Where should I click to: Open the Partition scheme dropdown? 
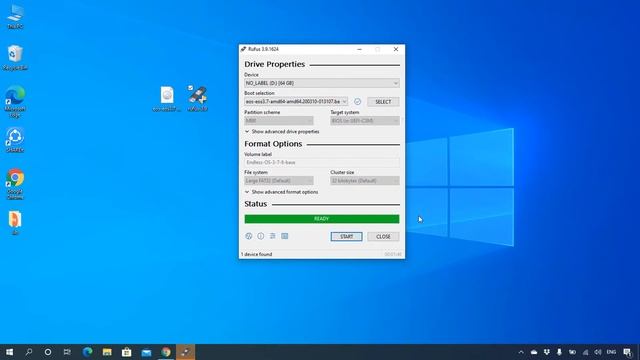pyautogui.click(x=279, y=121)
